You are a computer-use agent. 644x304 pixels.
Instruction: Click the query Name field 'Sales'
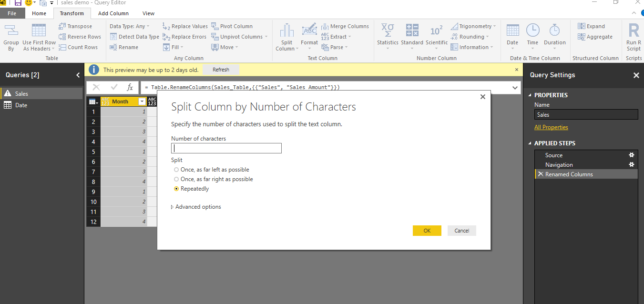[586, 114]
